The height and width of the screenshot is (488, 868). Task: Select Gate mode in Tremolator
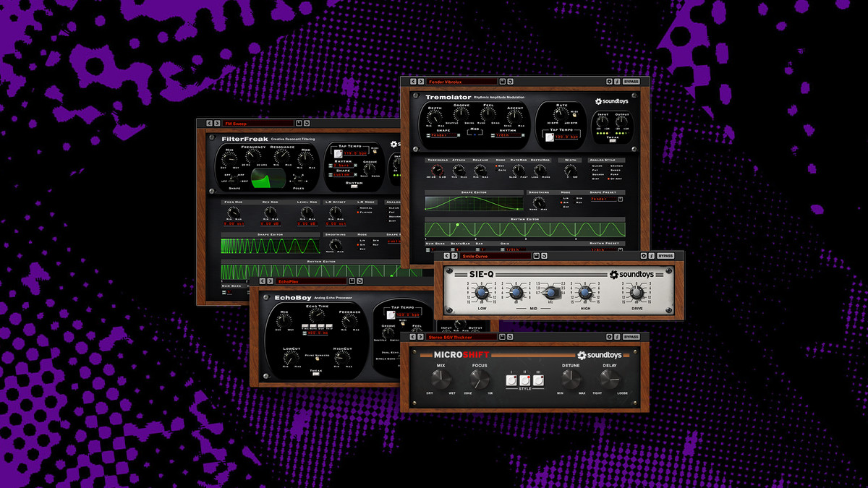point(496,171)
